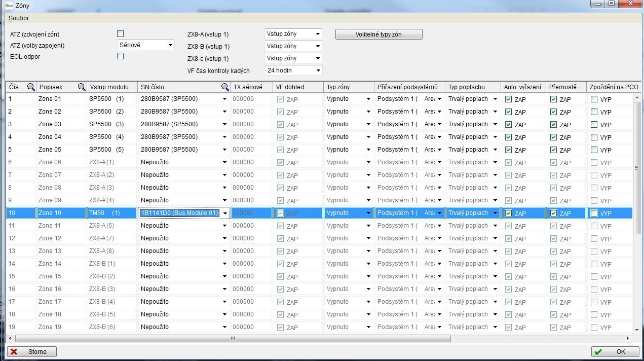Click the search icon in the Číslo column header
This screenshot has height=361, width=644.
click(30, 87)
